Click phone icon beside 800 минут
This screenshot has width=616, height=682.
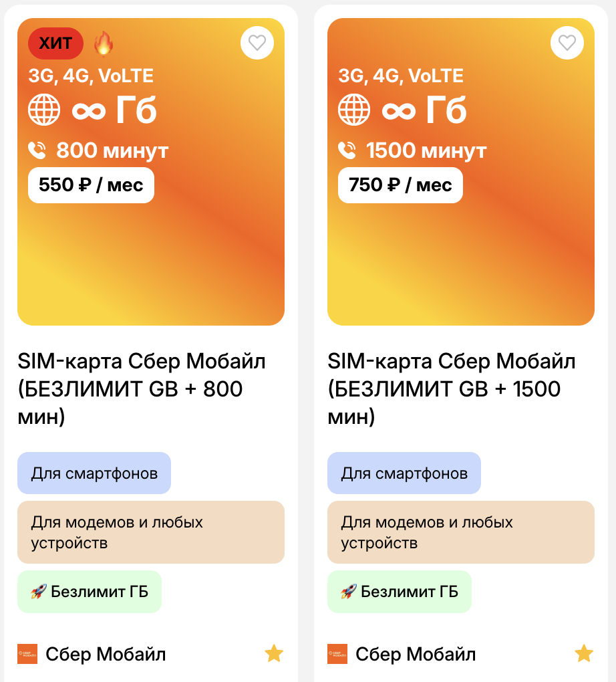[x=37, y=150]
